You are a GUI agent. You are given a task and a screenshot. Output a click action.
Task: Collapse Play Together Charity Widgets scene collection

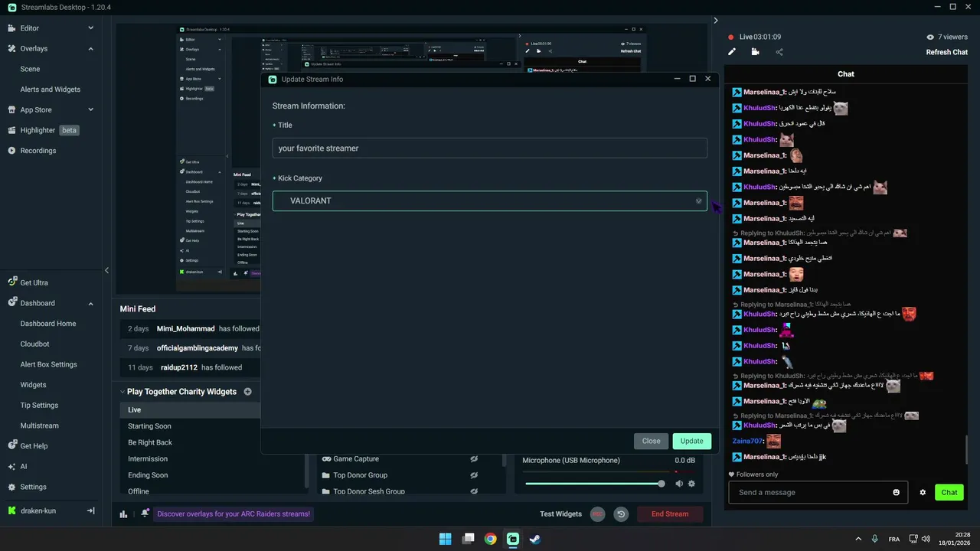coord(122,392)
